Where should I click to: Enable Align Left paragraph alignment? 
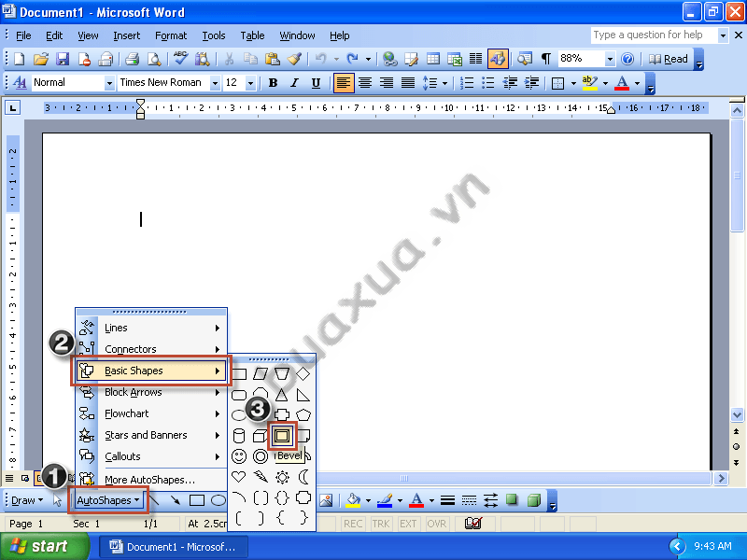tap(344, 83)
